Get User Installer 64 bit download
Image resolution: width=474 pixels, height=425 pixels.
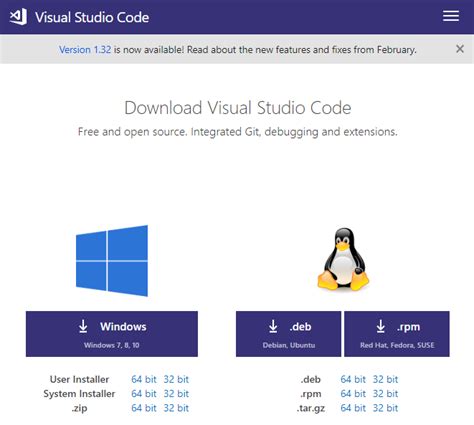[x=144, y=379]
